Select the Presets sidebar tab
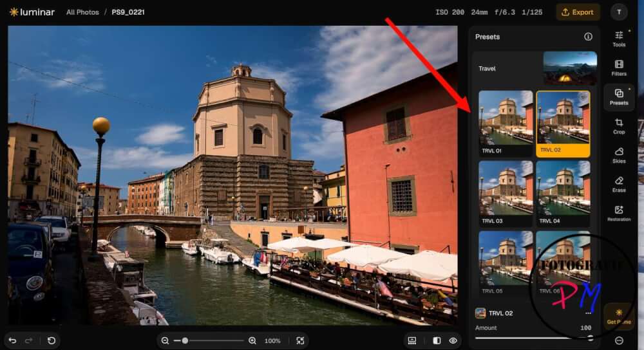The width and height of the screenshot is (644, 350). (x=618, y=97)
